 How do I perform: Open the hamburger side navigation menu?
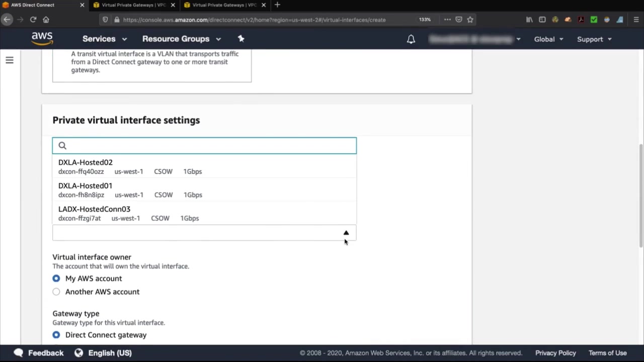point(10,60)
